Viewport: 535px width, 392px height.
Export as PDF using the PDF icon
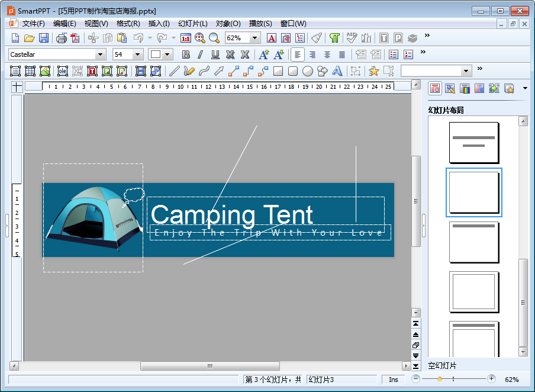[x=75, y=38]
